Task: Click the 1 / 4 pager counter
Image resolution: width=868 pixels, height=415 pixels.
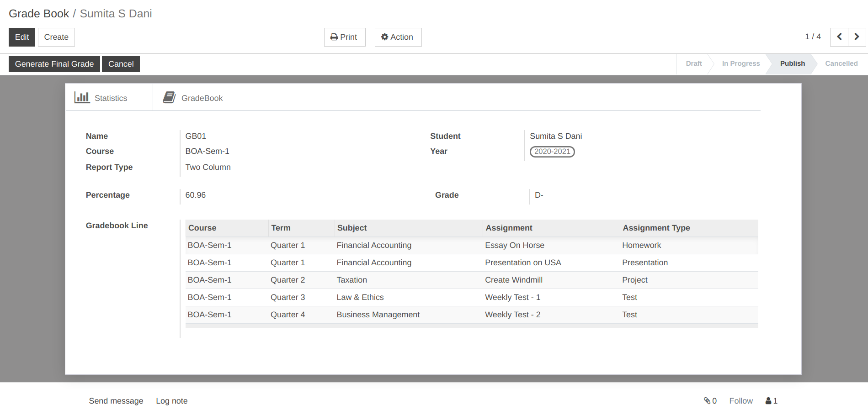Action: [813, 37]
